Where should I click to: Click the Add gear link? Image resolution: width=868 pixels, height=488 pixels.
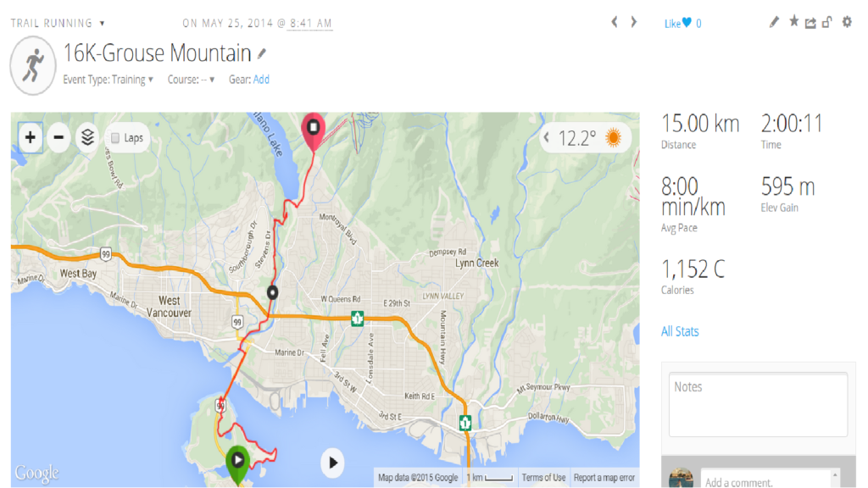tap(261, 80)
